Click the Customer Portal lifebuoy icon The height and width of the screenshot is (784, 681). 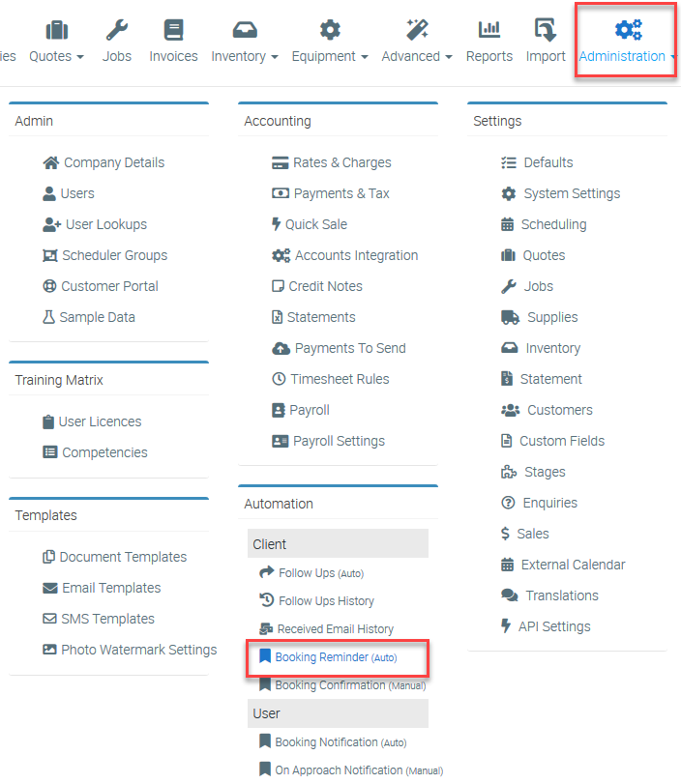(x=49, y=286)
